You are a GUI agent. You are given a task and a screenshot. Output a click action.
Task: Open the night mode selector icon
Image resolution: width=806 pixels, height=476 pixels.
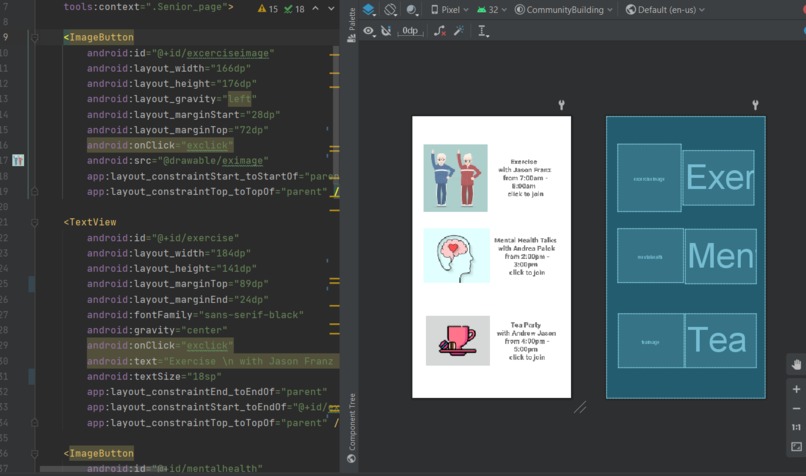pyautogui.click(x=412, y=10)
